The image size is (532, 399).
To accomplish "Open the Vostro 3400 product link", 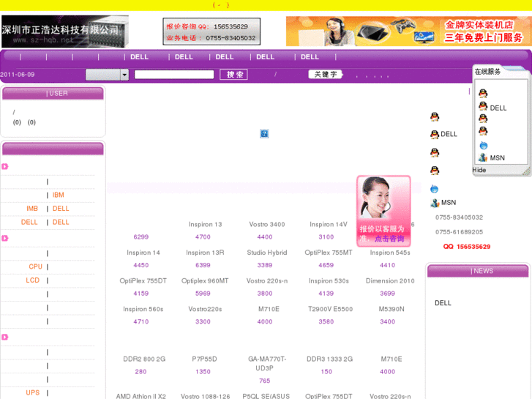I will click(267, 225).
